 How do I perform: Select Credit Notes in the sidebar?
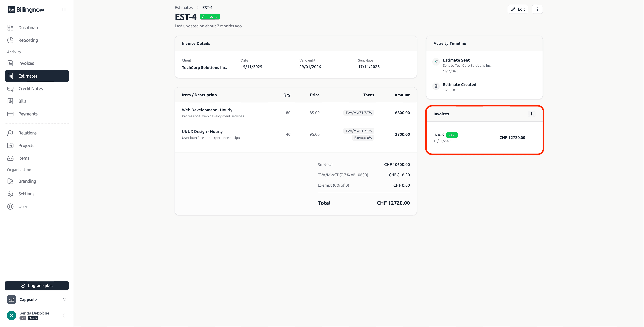tap(31, 89)
